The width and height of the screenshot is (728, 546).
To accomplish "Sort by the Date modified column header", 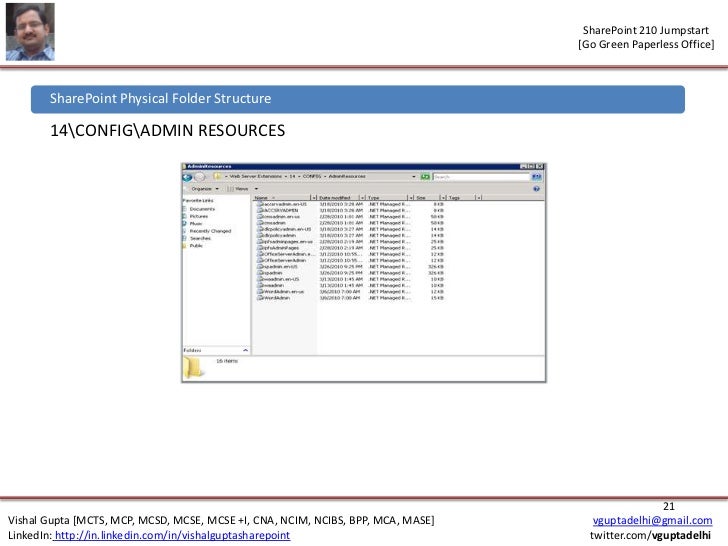I will pos(338,198).
